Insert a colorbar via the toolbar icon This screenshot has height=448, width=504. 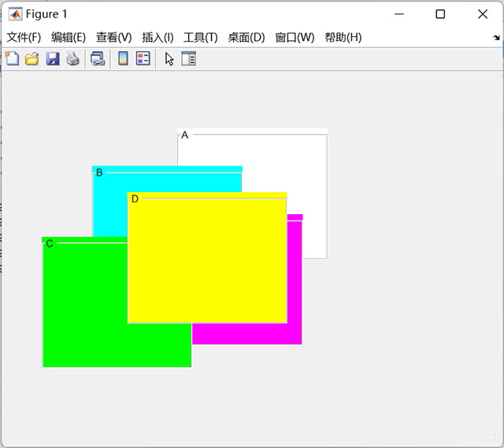[123, 59]
